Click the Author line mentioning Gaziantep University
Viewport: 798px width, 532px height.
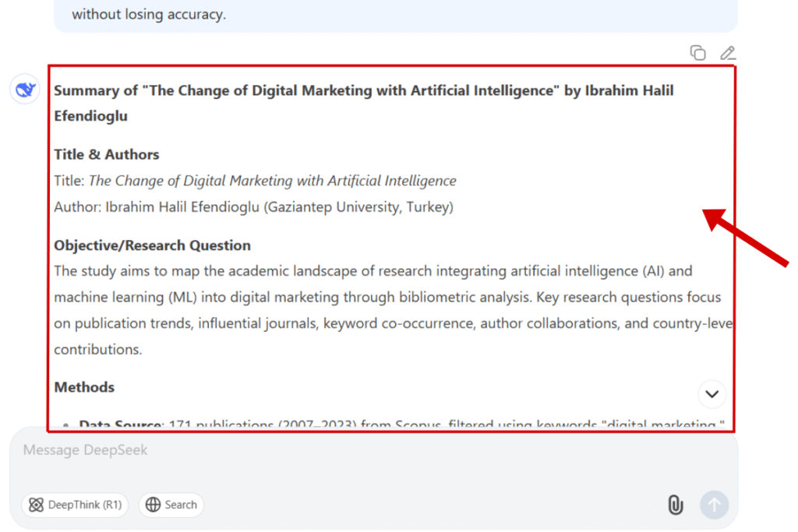(x=253, y=207)
